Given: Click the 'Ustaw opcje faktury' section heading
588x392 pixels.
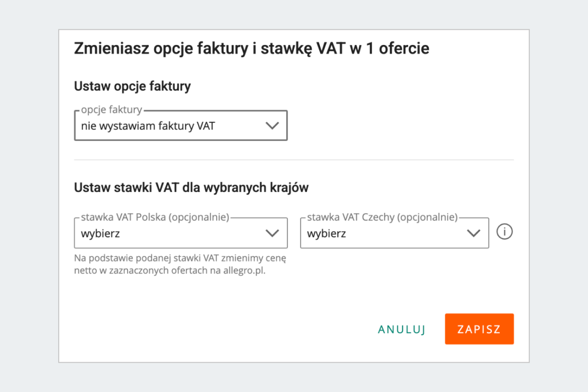Looking at the screenshot, I should 132,86.
